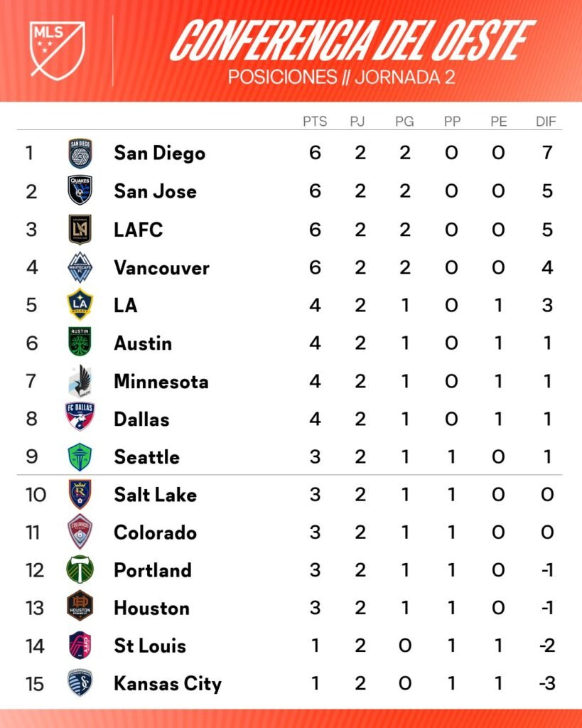Click the Vancouver Whitecaps crest
This screenshot has width=582, height=728.
pyautogui.click(x=80, y=267)
